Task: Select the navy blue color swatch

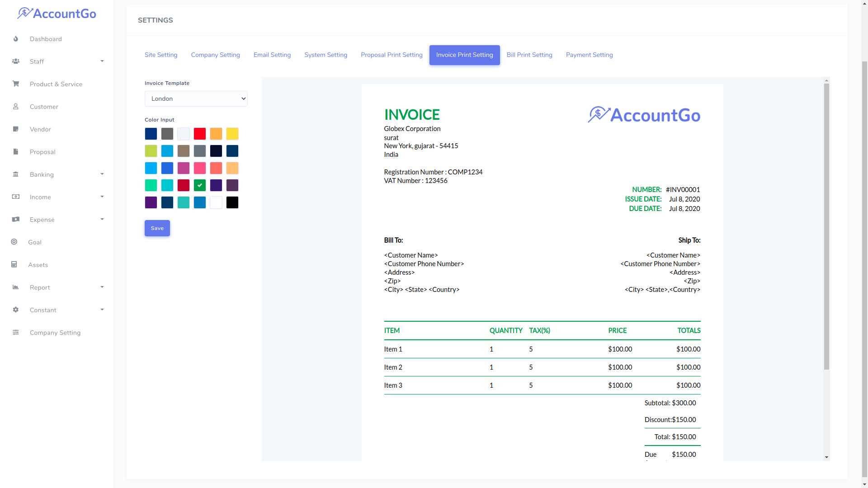Action: coord(151,134)
